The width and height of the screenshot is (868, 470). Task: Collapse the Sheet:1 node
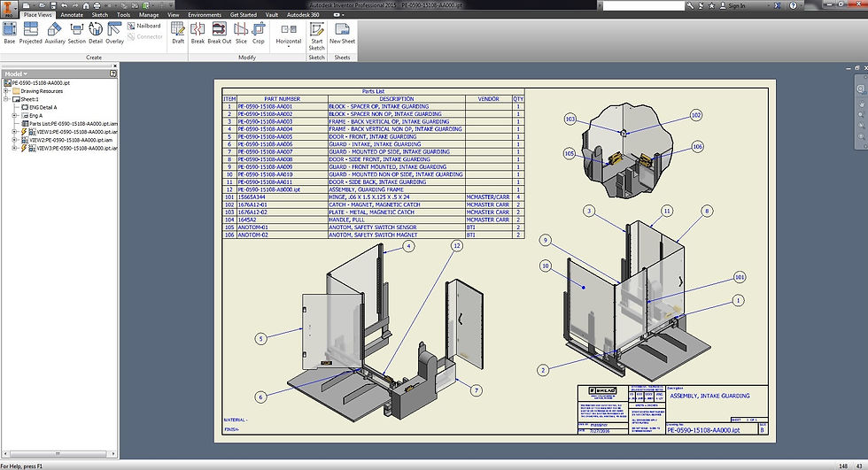[x=6, y=99]
